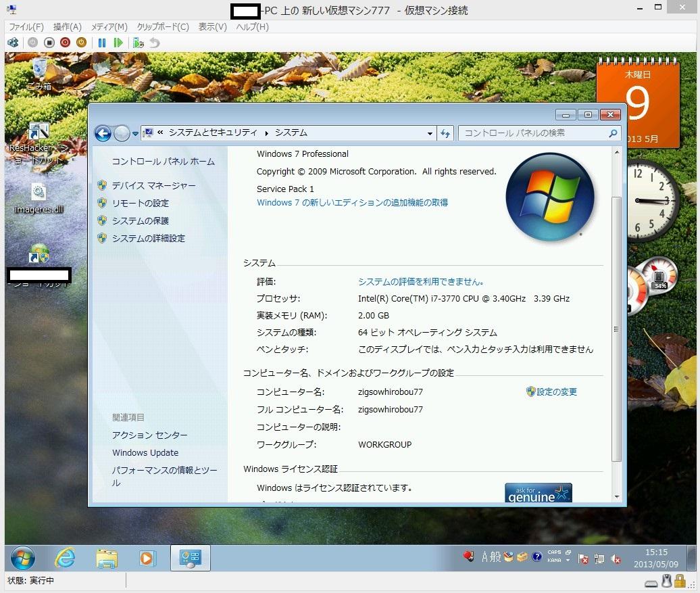
Task: Click the orange calendar gadget
Action: point(639,102)
